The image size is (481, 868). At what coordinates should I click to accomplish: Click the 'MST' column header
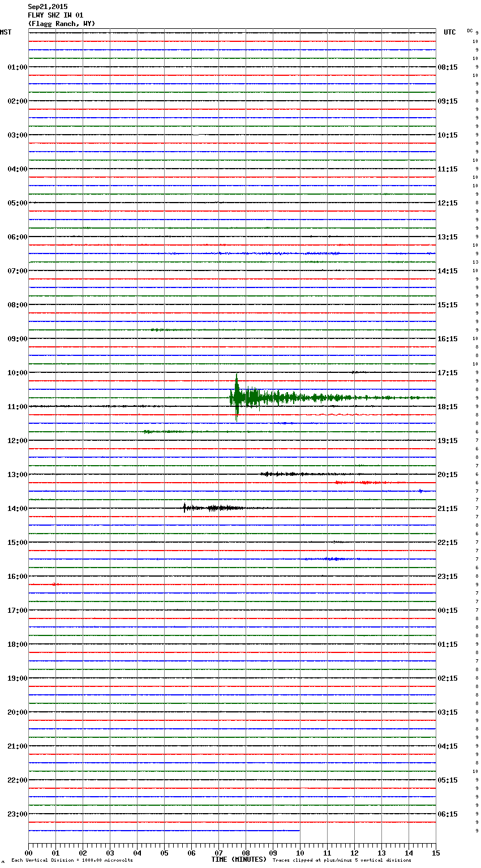(6, 32)
